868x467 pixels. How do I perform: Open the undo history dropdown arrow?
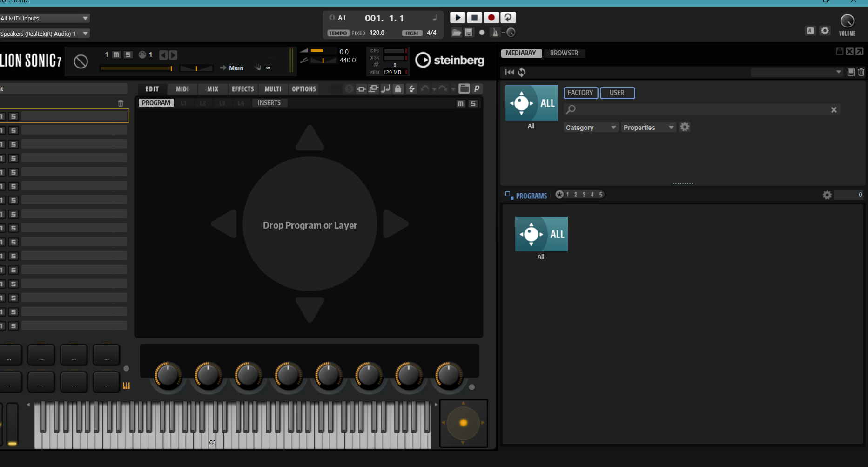pos(434,89)
